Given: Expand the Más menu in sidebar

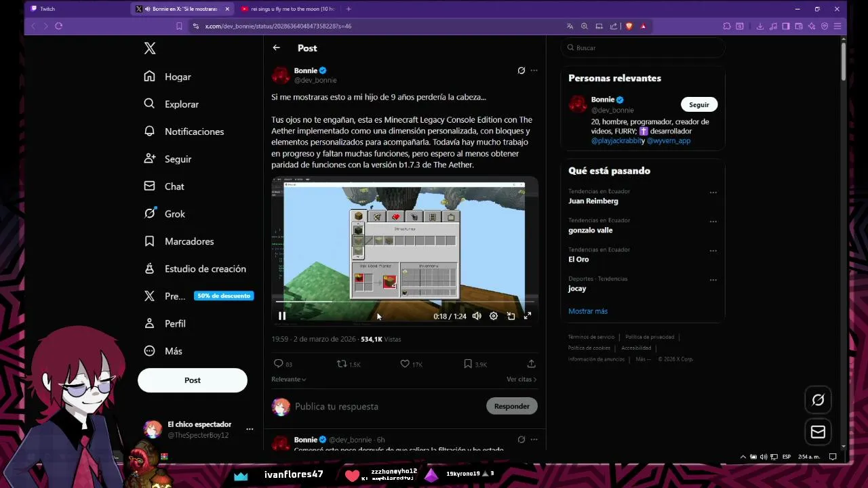Looking at the screenshot, I should pyautogui.click(x=163, y=351).
